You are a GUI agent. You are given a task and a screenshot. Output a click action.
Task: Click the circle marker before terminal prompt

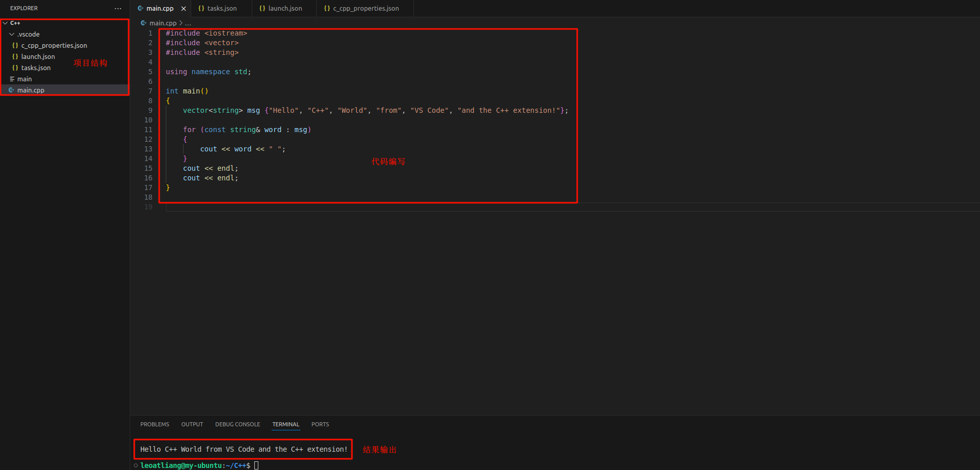pos(136,465)
